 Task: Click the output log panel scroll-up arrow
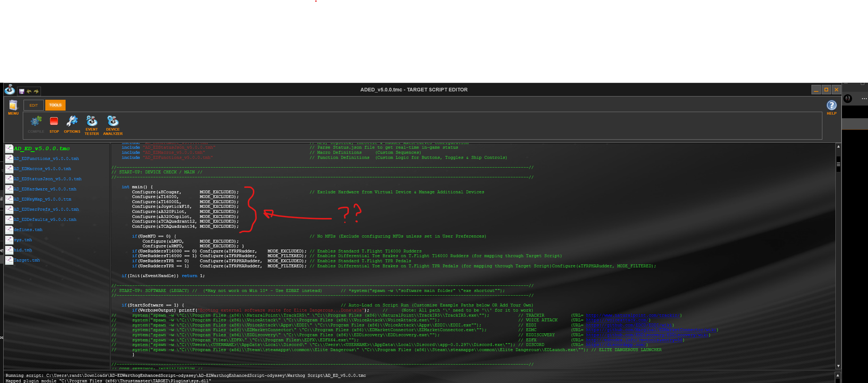tap(837, 375)
